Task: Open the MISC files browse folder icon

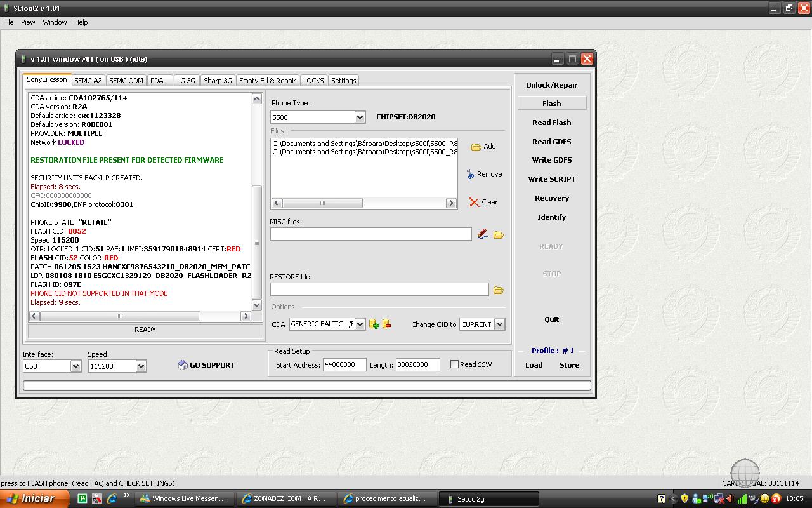Action: click(x=499, y=235)
